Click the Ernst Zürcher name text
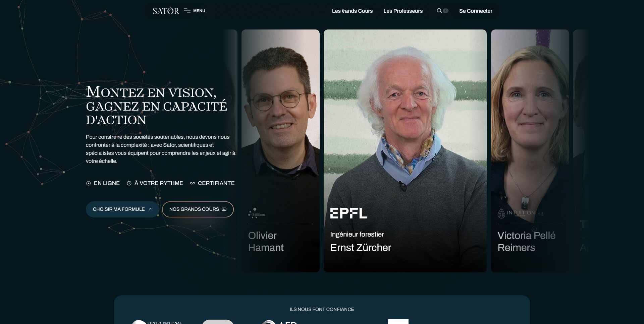The width and height of the screenshot is (644, 324). pyautogui.click(x=361, y=248)
